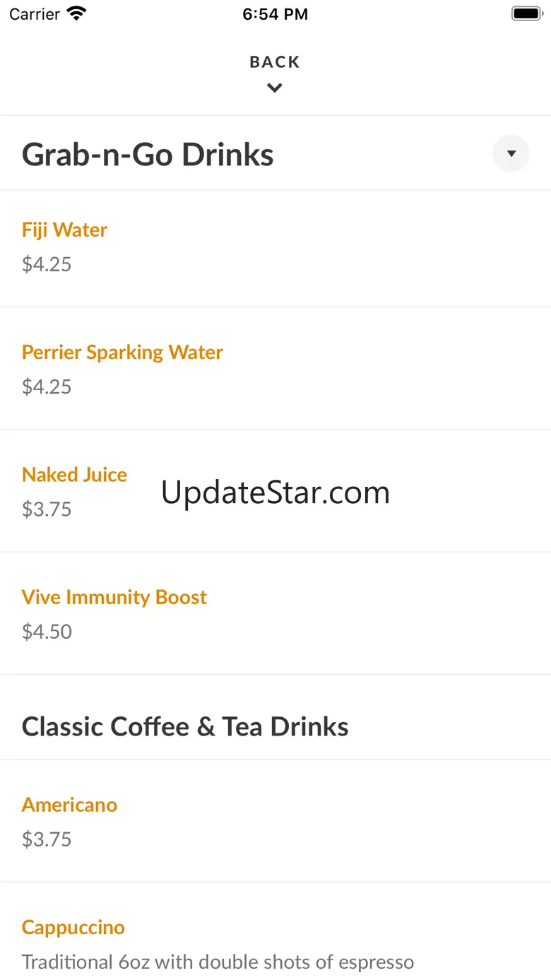Tap the Americano $3.75 price
Viewport: 551px width, 980px height.
pyautogui.click(x=47, y=839)
